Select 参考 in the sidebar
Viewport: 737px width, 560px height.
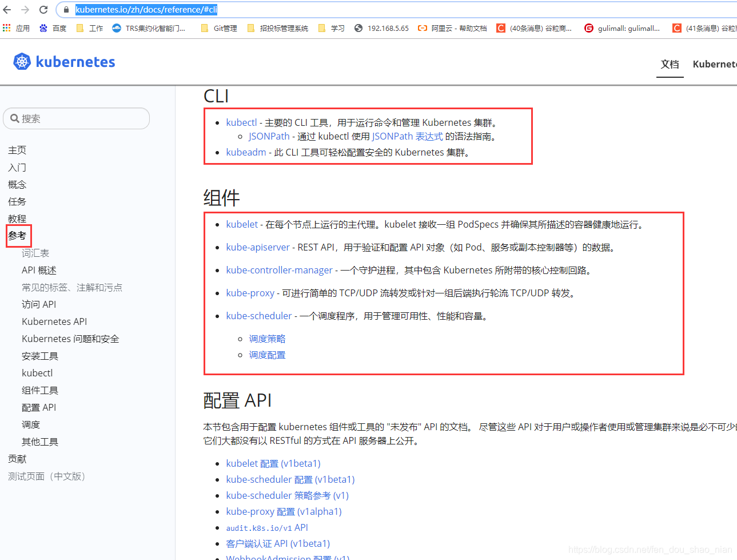17,236
